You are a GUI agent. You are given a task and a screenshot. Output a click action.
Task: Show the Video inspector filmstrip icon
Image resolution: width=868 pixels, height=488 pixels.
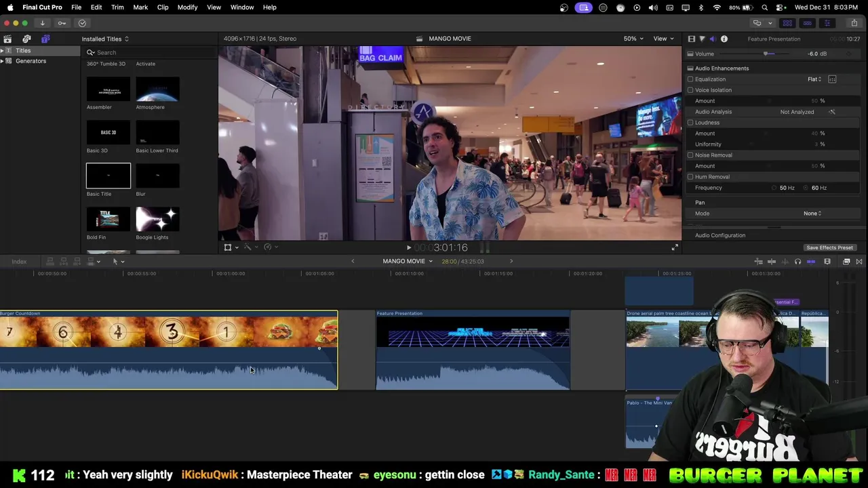pyautogui.click(x=691, y=39)
